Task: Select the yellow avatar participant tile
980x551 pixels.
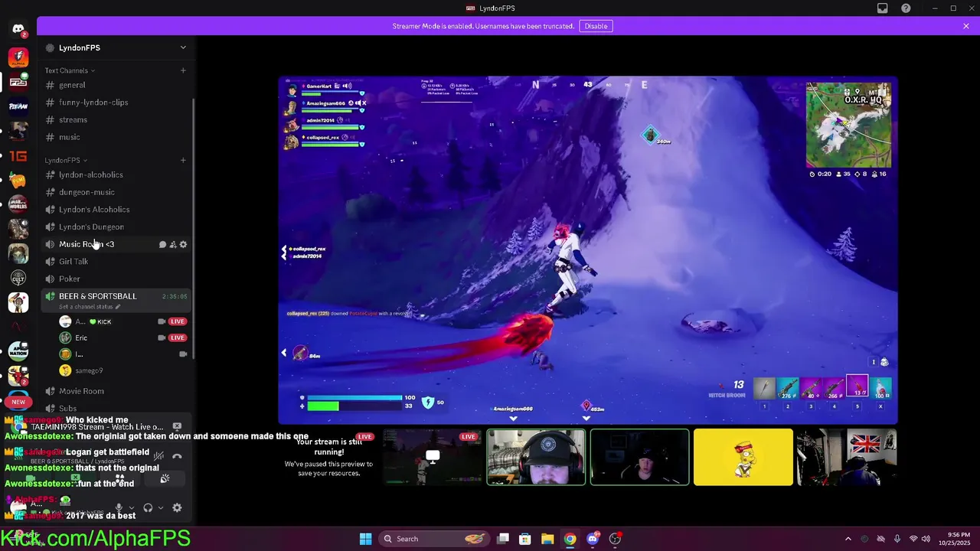Action: pyautogui.click(x=743, y=457)
